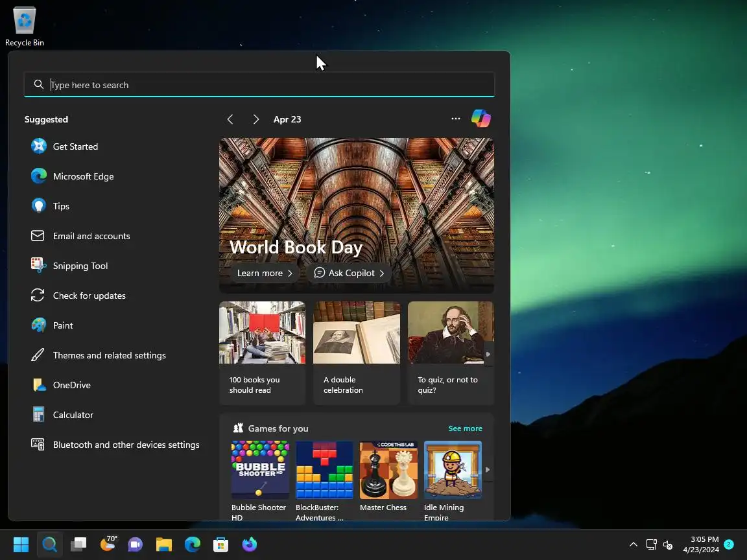Click the muted volume tray icon
747x560 pixels.
[x=668, y=544]
